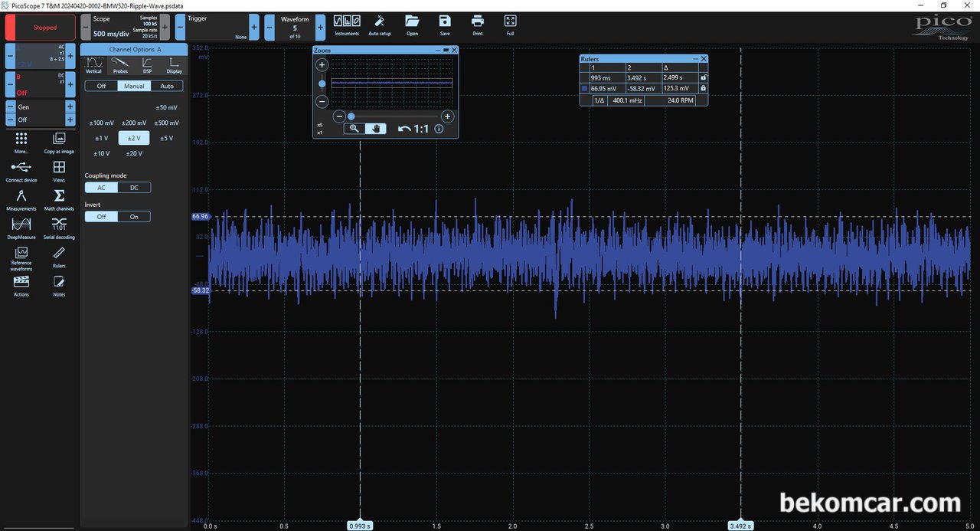Open Math channels
Image resolution: width=980 pixels, height=531 pixels.
coord(59,199)
